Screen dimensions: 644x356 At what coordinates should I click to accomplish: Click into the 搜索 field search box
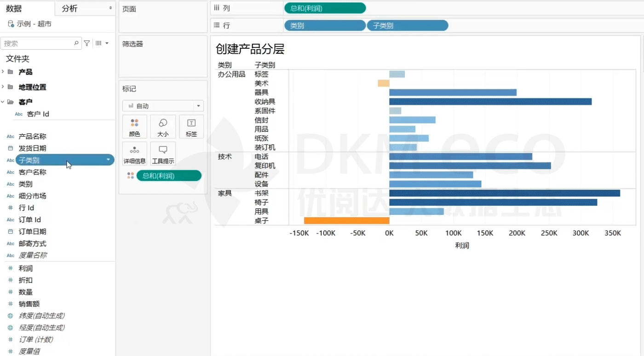click(x=38, y=43)
